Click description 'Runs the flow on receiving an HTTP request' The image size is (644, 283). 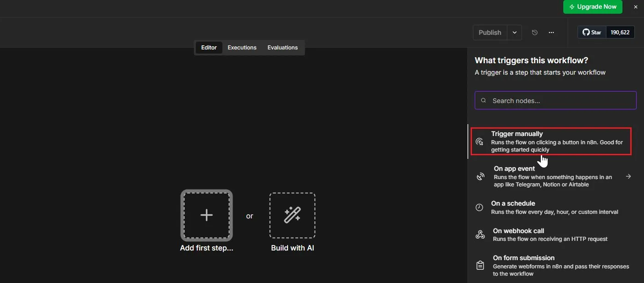550,239
